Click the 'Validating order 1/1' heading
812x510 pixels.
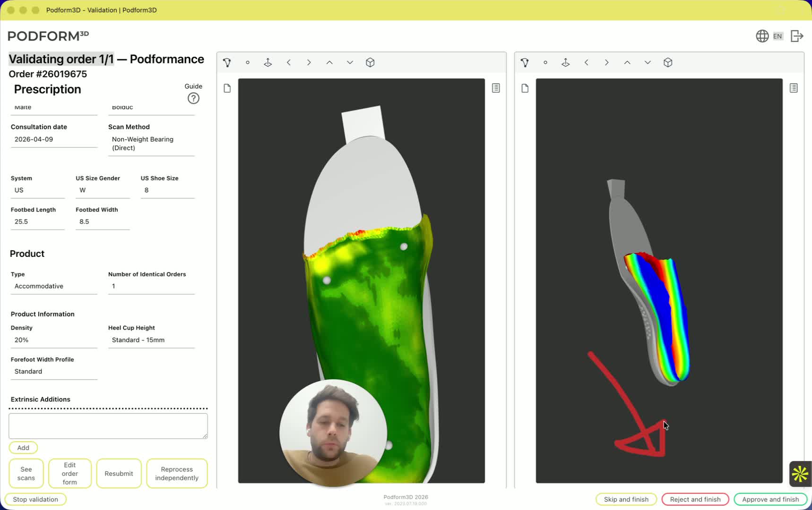[x=61, y=59]
